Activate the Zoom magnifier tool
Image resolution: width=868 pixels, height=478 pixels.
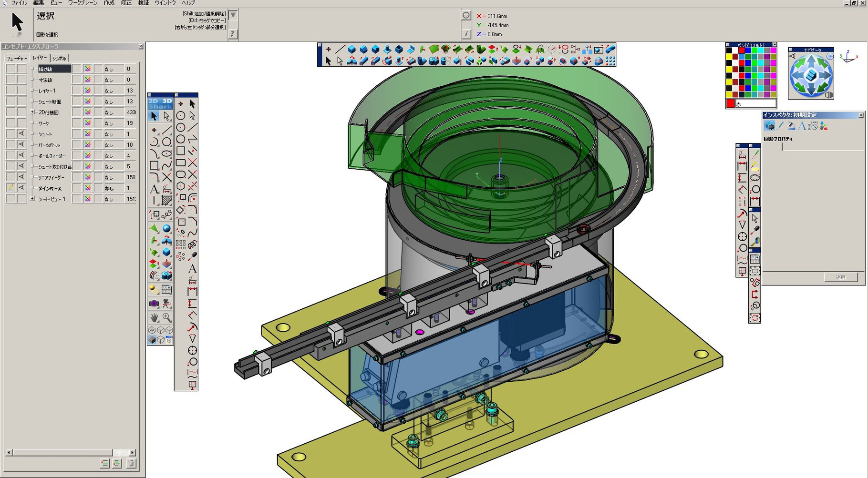click(x=166, y=317)
